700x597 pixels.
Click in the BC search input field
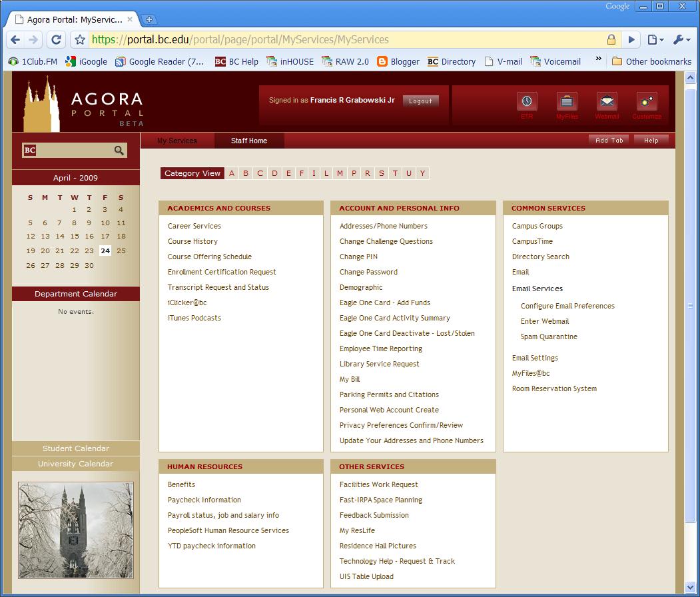(x=75, y=151)
